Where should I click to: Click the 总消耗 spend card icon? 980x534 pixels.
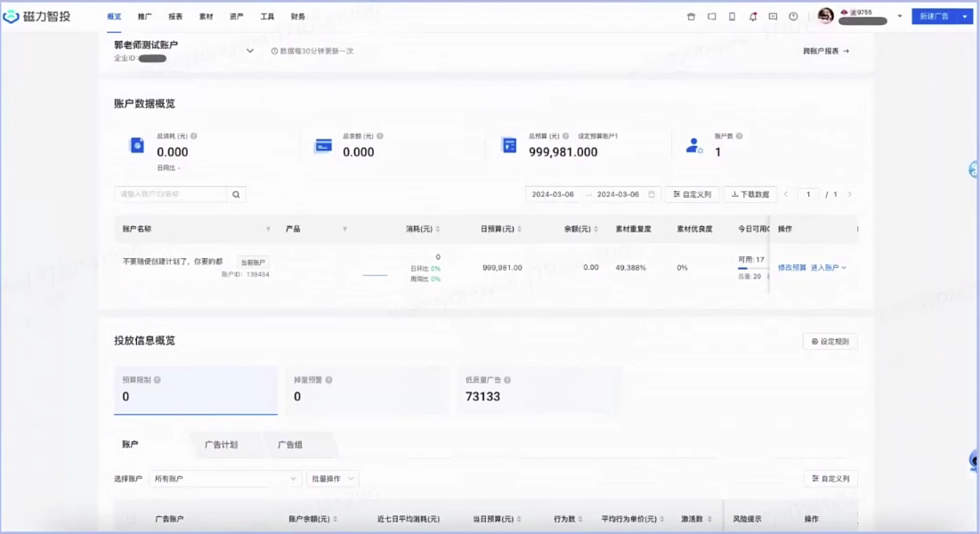pos(136,143)
